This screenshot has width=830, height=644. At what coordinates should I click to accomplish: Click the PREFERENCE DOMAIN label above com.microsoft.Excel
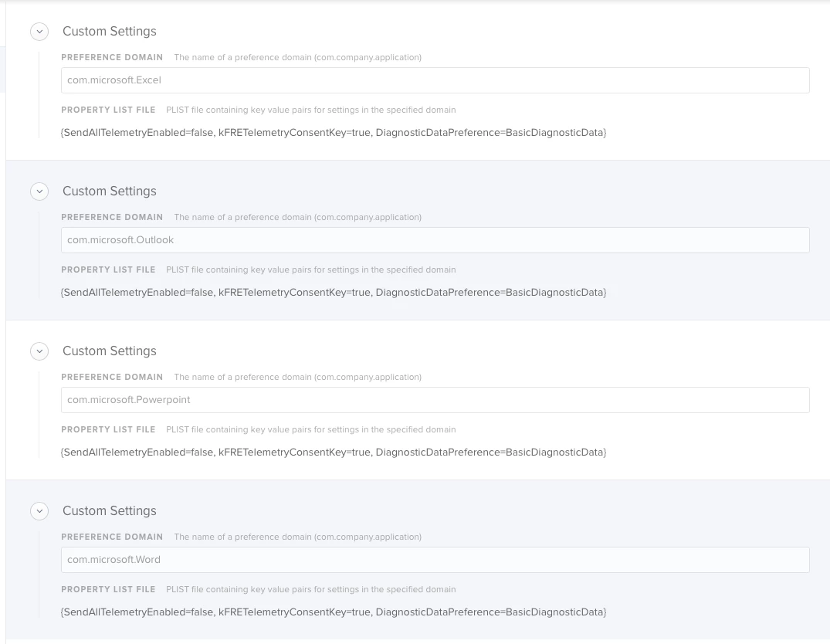point(112,57)
